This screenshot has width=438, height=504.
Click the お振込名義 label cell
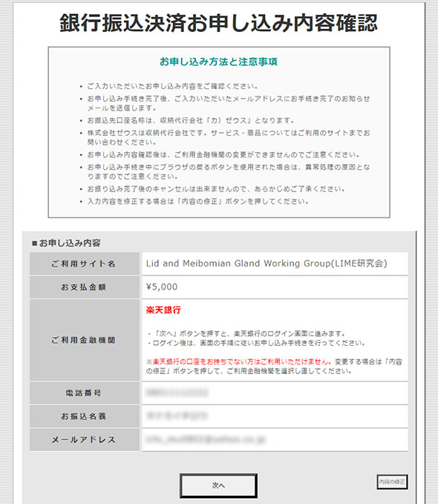(85, 416)
